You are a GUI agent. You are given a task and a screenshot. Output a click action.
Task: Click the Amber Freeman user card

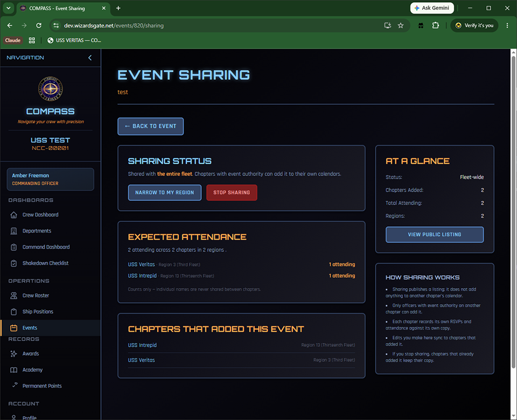[51, 179]
